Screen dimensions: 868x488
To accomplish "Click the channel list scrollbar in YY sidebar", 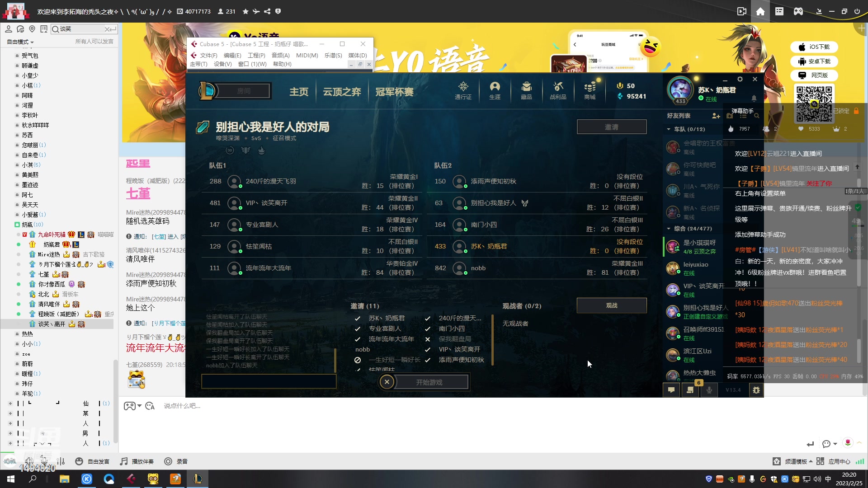I will coord(116,401).
